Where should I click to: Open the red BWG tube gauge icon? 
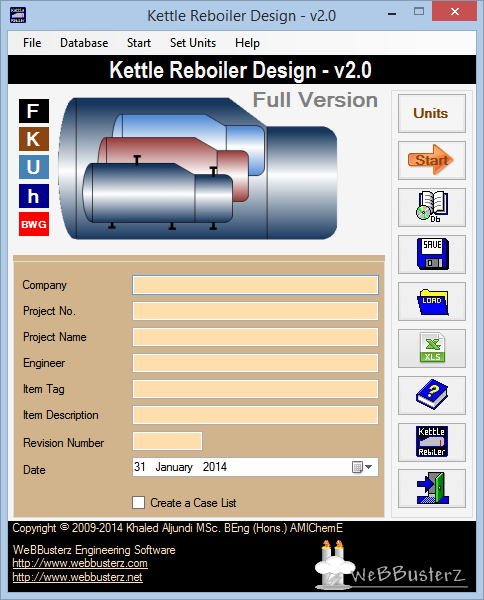pos(34,224)
